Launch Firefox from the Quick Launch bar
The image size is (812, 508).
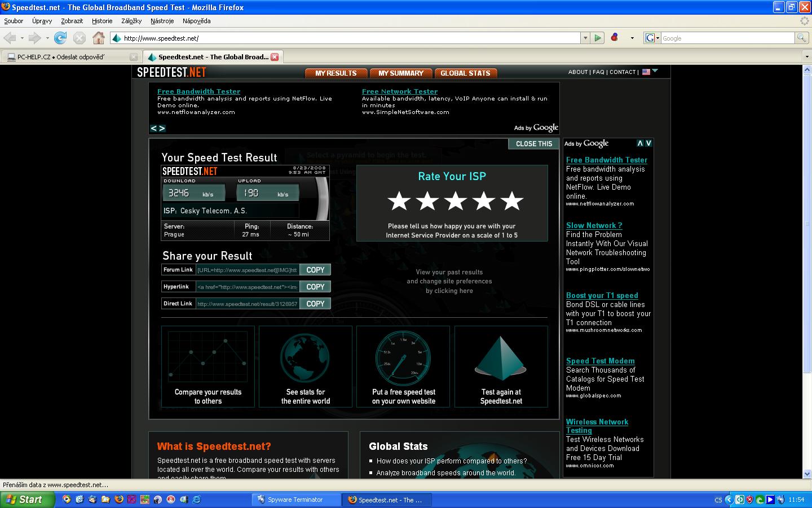pyautogui.click(x=118, y=500)
